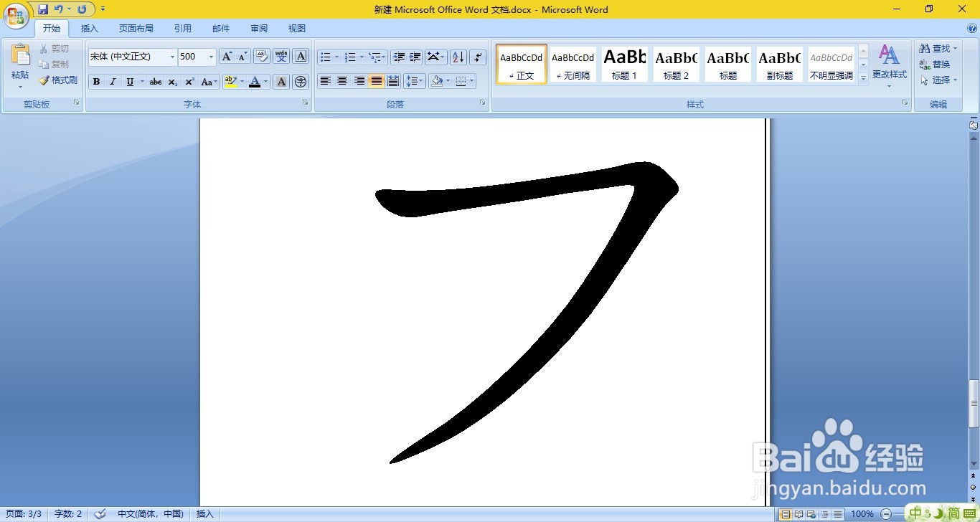This screenshot has height=522, width=980.
Task: Shrink font size with the small A icon
Action: pyautogui.click(x=242, y=57)
